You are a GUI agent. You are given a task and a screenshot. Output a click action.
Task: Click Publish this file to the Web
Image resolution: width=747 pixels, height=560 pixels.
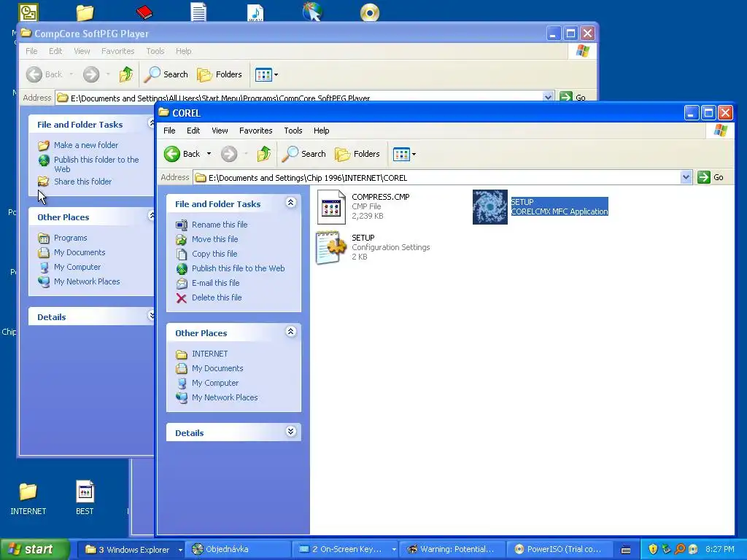[x=239, y=268]
